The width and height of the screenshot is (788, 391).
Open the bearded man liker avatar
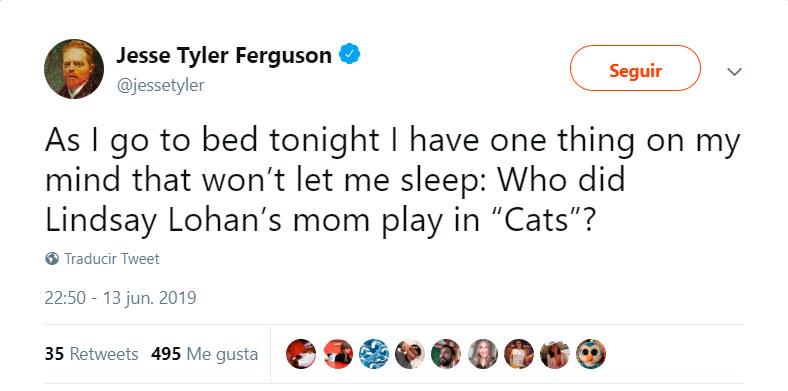click(x=446, y=354)
